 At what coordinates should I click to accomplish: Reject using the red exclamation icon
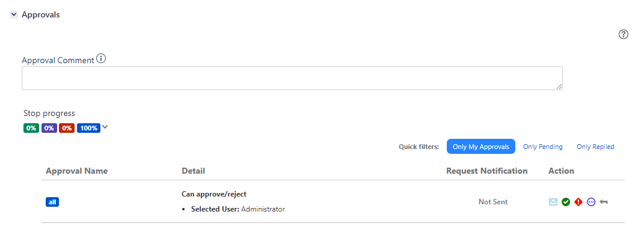578,202
